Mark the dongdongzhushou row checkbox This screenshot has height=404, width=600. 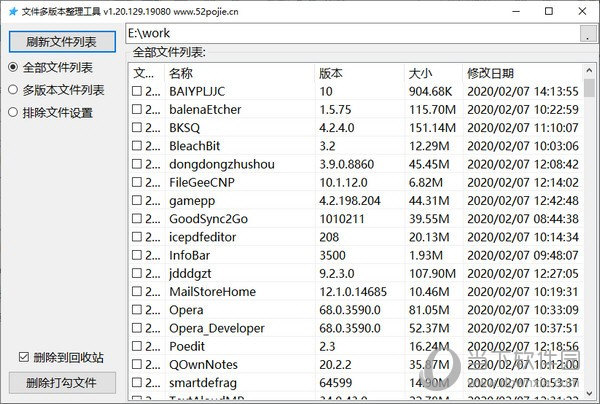[x=137, y=164]
